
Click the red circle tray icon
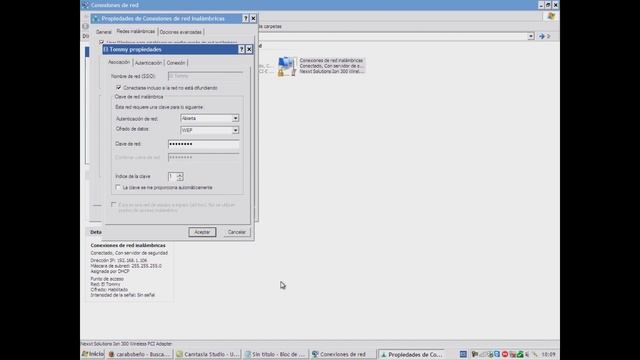click(x=505, y=354)
